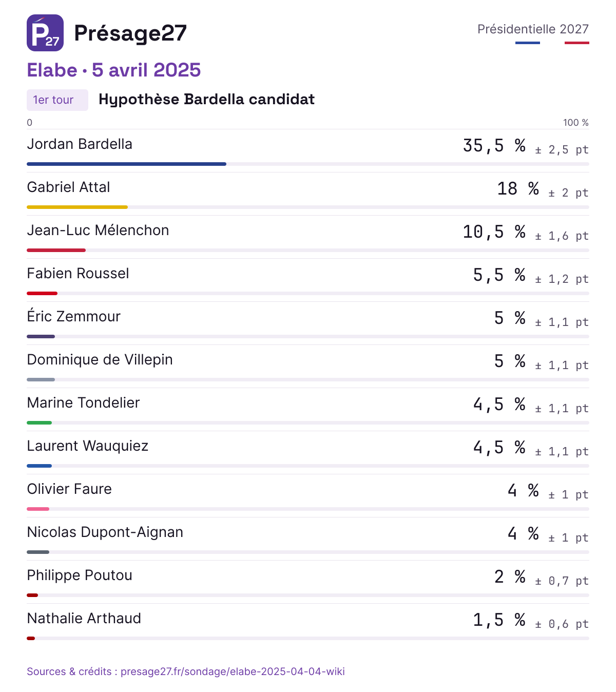Click Fabien Roussel's 5,5 % score

(x=499, y=275)
